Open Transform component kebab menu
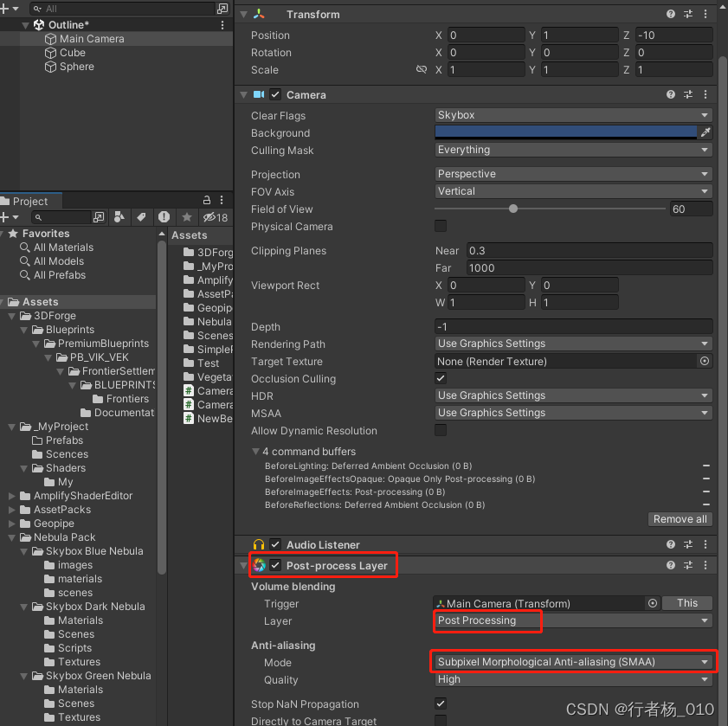 click(705, 14)
